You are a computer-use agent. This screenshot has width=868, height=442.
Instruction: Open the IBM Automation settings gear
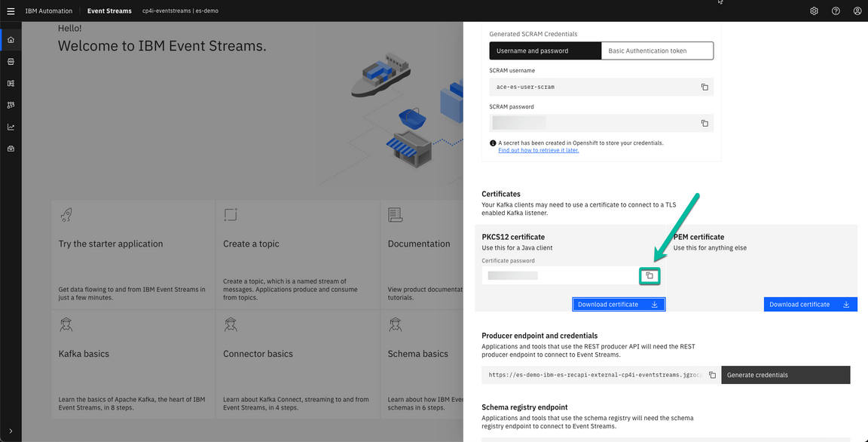pos(814,11)
